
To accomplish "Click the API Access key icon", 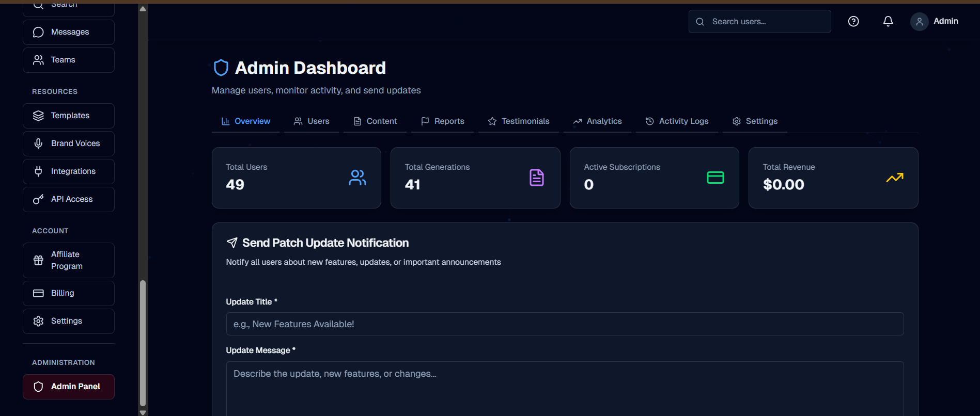I will [38, 199].
